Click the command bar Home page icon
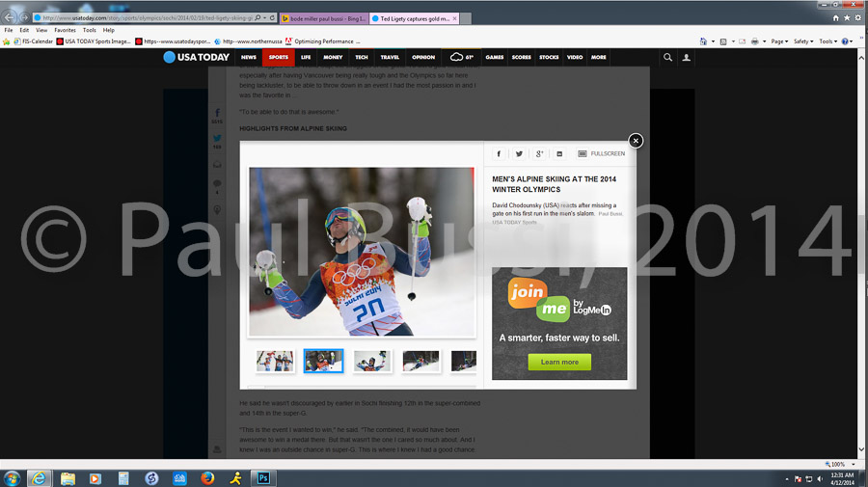 point(703,41)
